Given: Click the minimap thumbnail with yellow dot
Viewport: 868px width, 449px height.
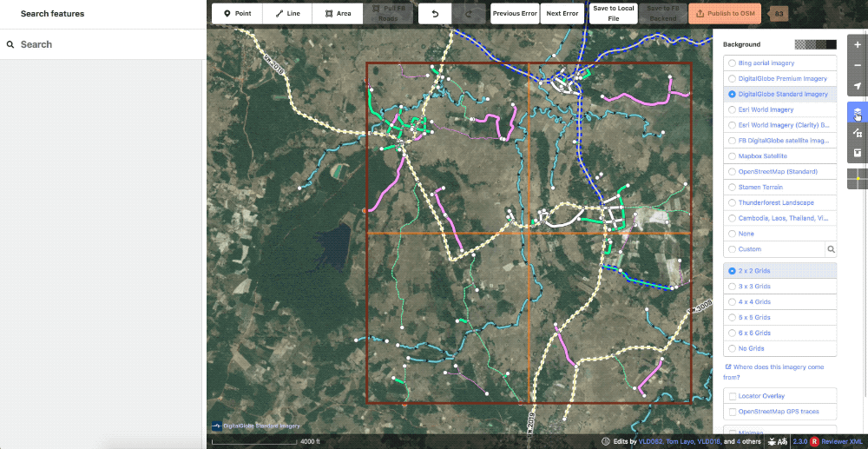Looking at the screenshot, I should pyautogui.click(x=858, y=179).
